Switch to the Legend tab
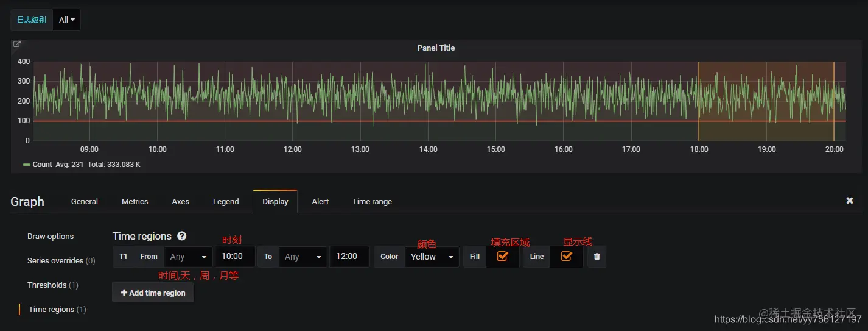 point(226,202)
